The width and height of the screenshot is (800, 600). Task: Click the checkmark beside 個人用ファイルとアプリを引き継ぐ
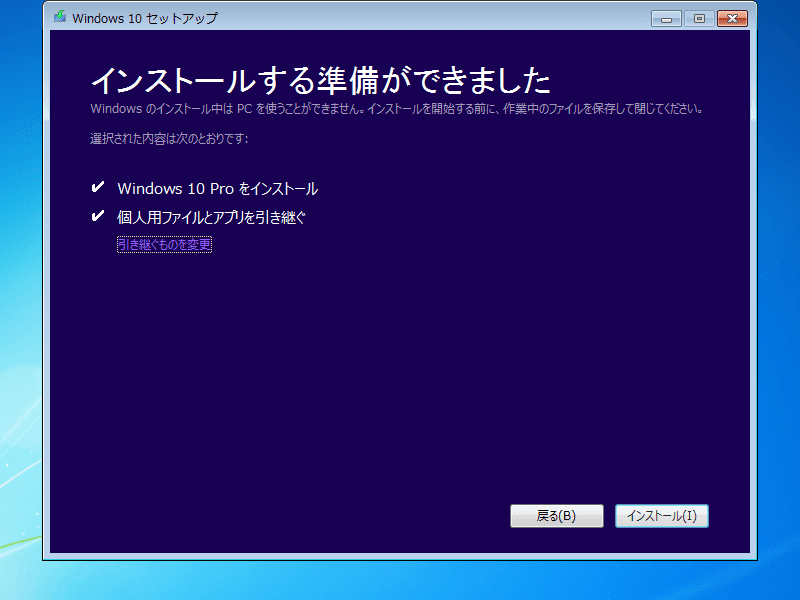pos(97,216)
